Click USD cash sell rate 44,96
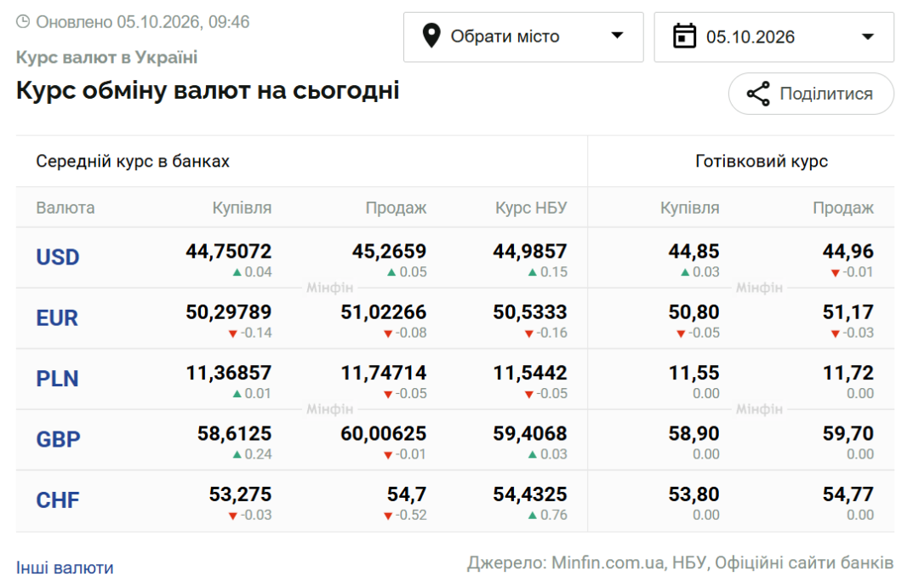 (848, 251)
